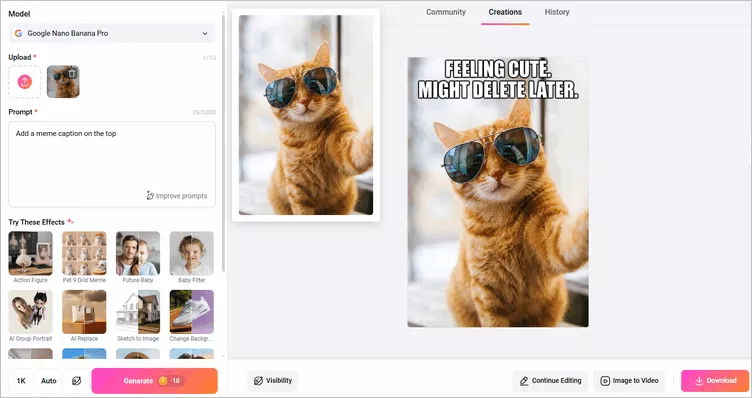This screenshot has height=398, width=752.
Task: Click the pink upload image icon
Action: (25, 82)
